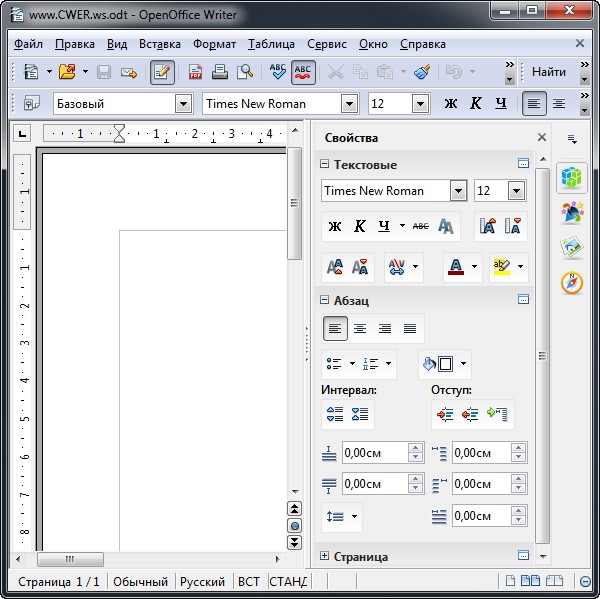Click the Save document icon
600x599 pixels.
click(x=104, y=72)
